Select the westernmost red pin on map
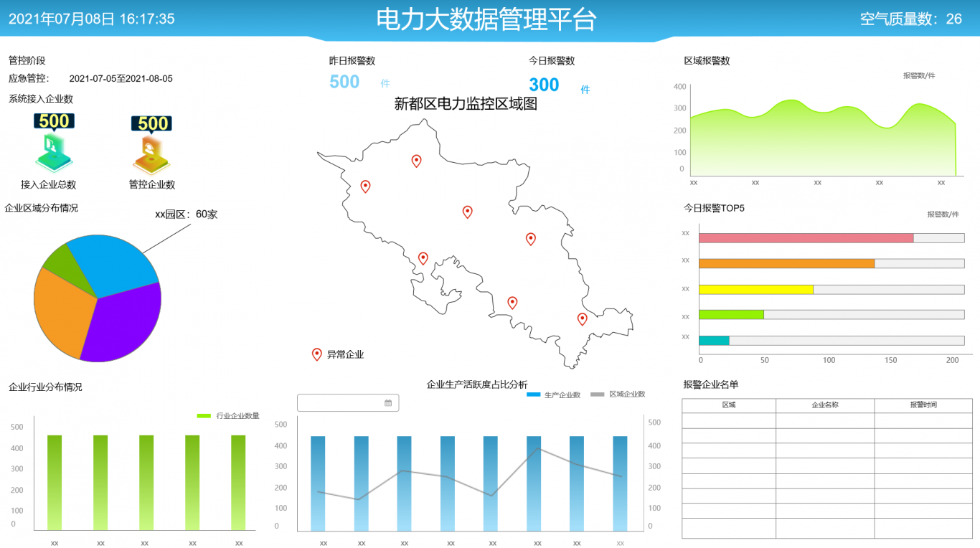This screenshot has height=548, width=980. pyautogui.click(x=365, y=187)
